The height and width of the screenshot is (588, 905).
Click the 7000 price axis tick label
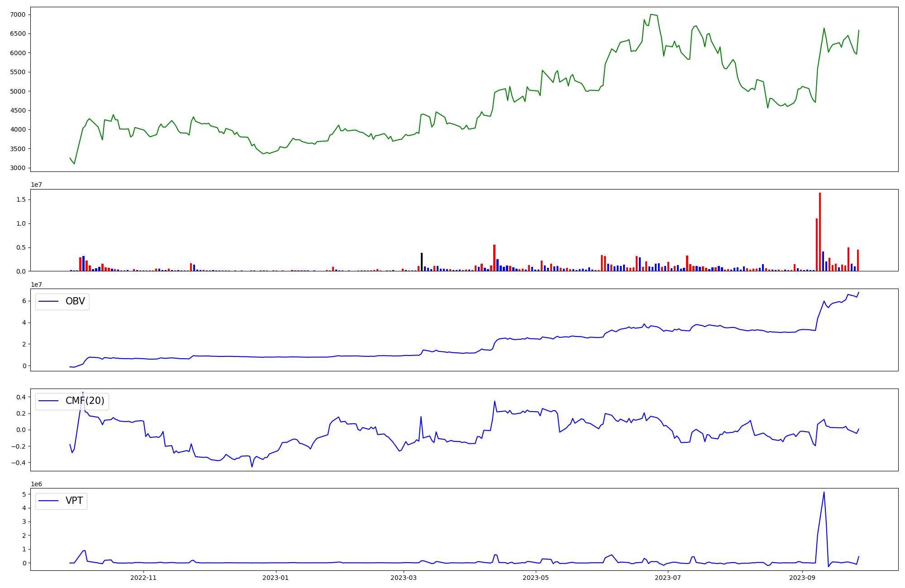pos(17,14)
